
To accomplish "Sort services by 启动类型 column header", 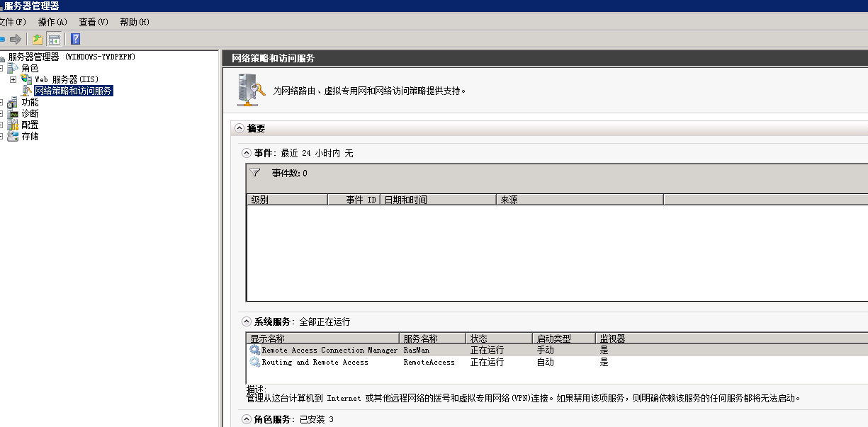I will click(563, 338).
